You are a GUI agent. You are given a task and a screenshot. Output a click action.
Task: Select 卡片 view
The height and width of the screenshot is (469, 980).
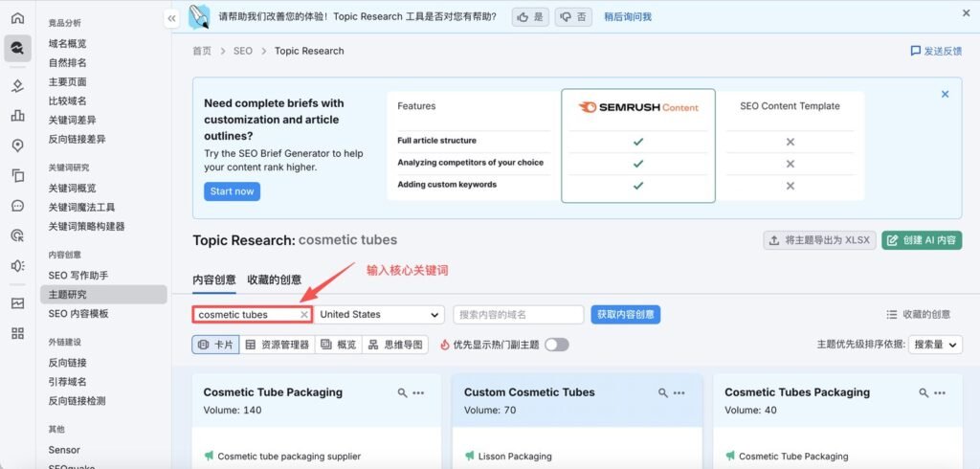pos(215,345)
